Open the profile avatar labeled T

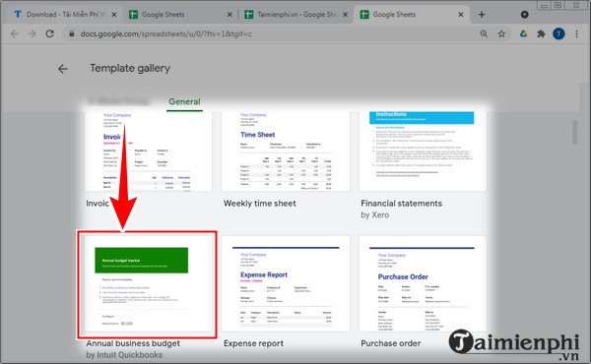click(558, 33)
